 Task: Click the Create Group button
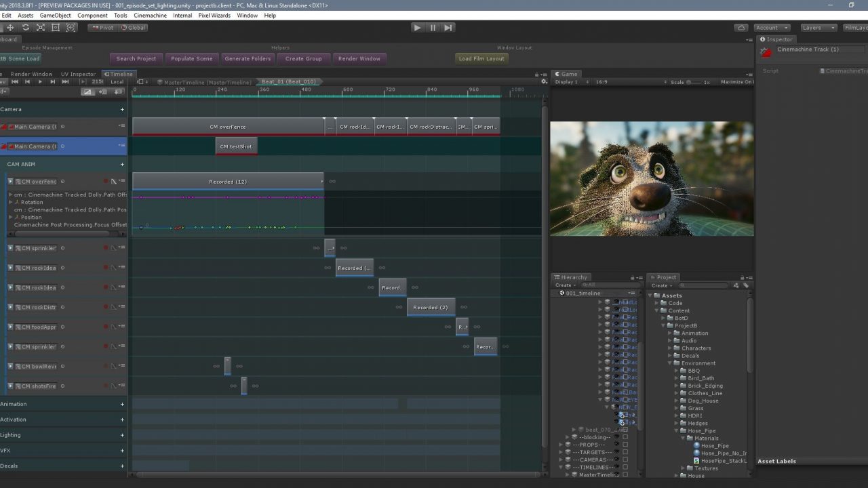click(304, 58)
